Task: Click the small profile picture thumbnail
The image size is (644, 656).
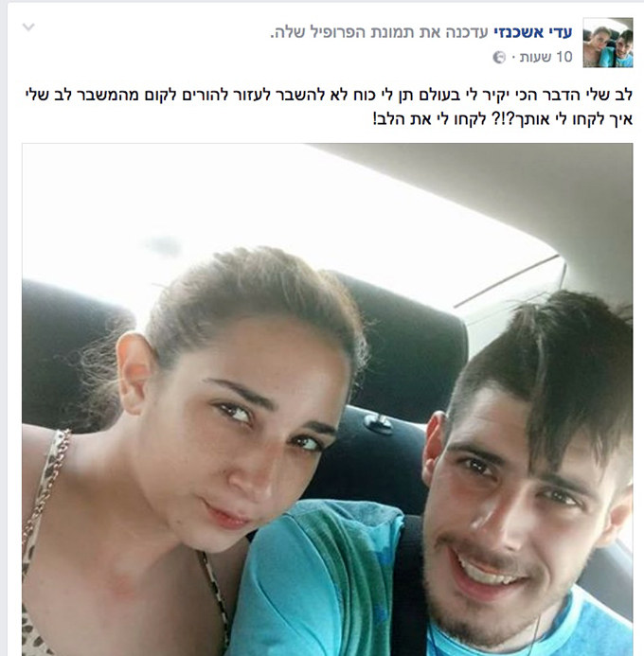Action: click(x=608, y=43)
